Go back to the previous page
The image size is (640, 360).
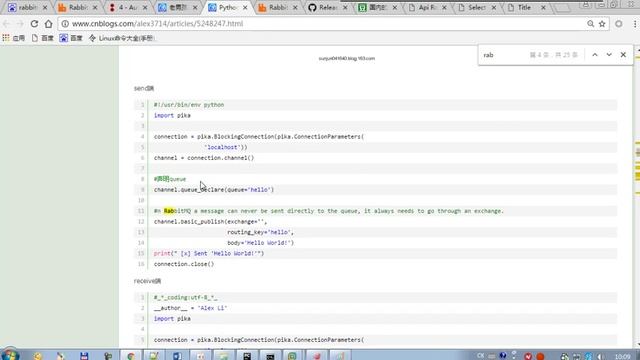click(7, 24)
